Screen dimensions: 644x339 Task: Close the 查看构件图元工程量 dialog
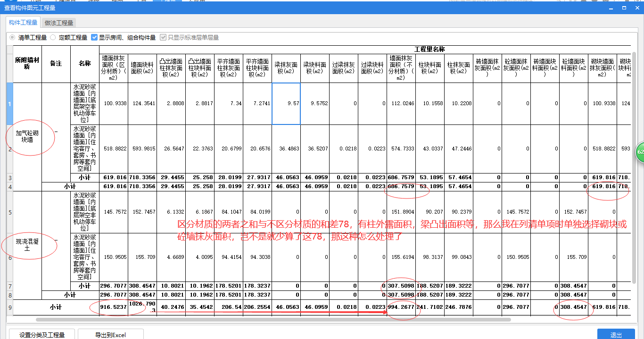coord(636,8)
